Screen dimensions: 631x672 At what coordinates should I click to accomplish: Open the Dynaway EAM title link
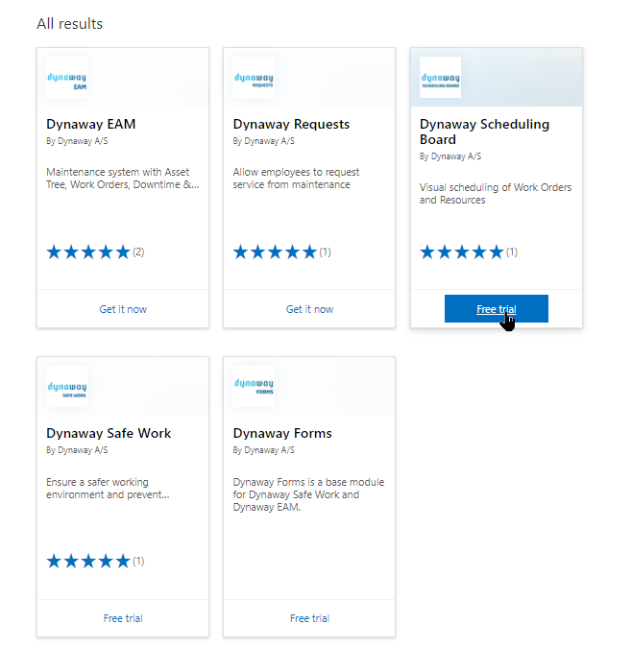click(91, 125)
